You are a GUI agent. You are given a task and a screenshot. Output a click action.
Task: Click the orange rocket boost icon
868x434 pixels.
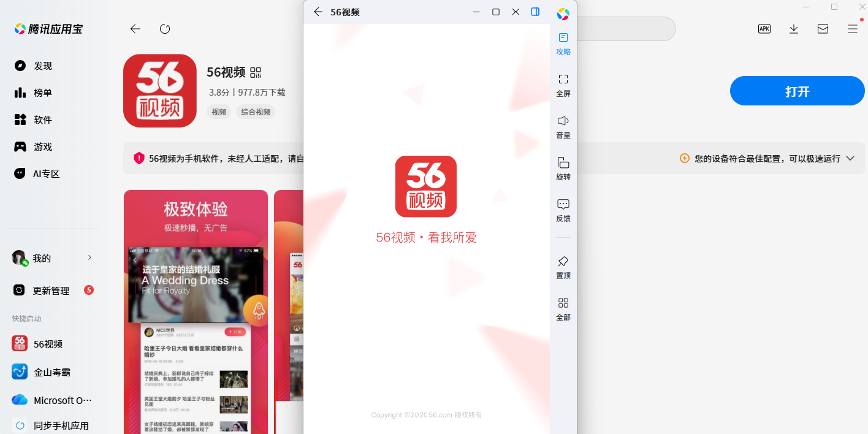pyautogui.click(x=258, y=310)
